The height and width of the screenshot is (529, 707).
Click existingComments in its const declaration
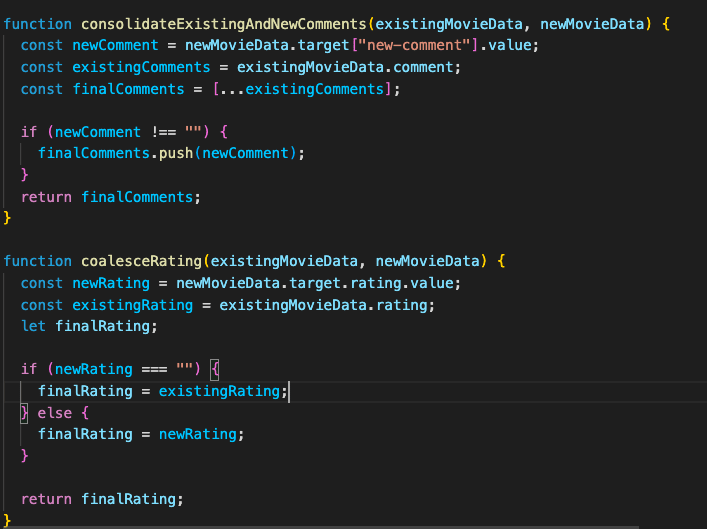(141, 67)
